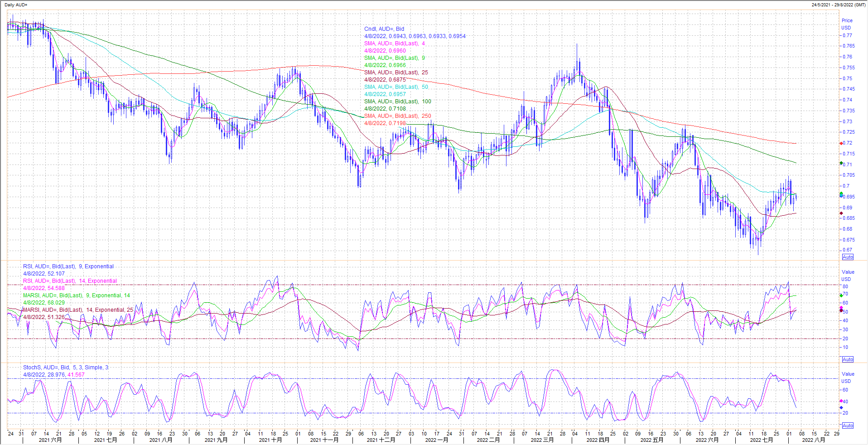
Task: Select the 'Cndl, AUD=, Bid' legend entry
Action: [384, 29]
